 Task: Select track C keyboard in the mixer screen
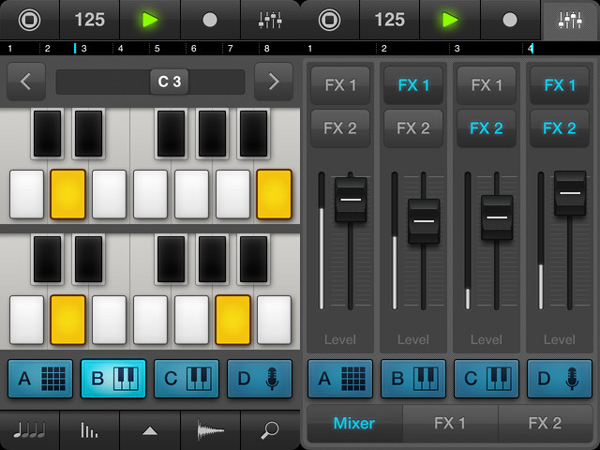coord(486,379)
